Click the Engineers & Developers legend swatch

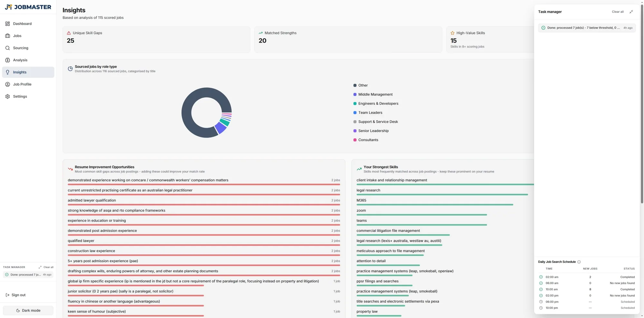355,103
